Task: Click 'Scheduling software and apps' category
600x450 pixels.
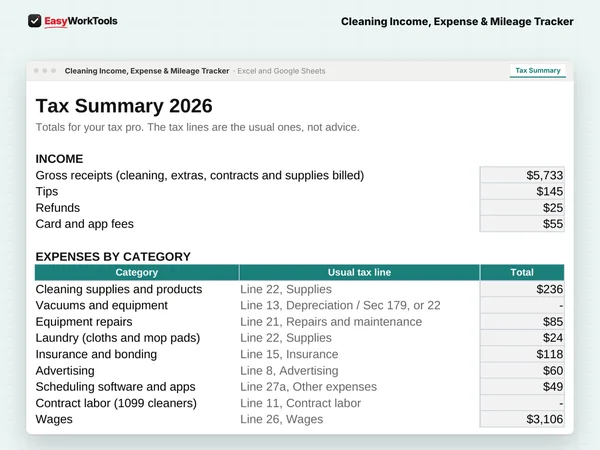Action: point(115,387)
